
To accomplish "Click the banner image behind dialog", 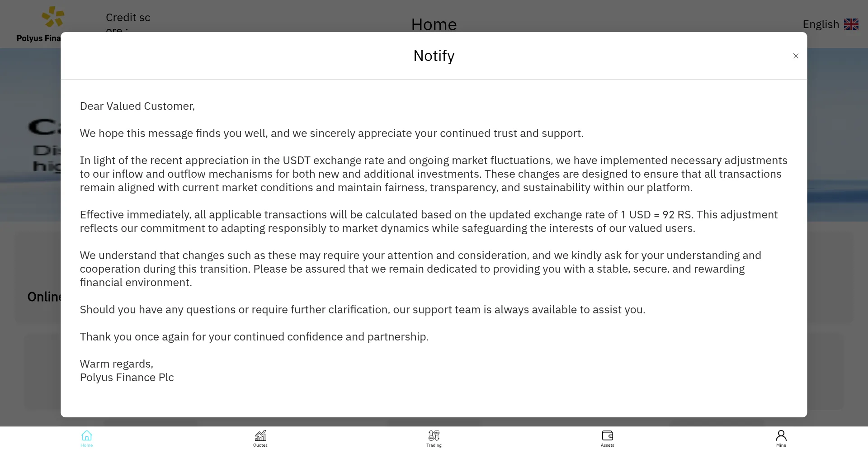I will [30, 135].
